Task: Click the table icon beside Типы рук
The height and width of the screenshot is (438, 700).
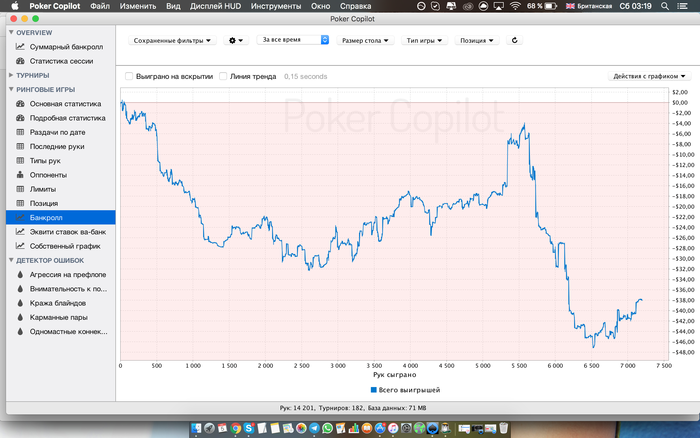Action: click(x=20, y=161)
